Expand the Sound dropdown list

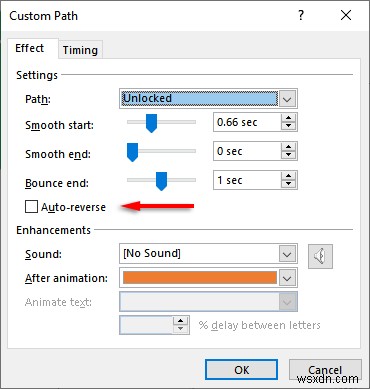(287, 254)
